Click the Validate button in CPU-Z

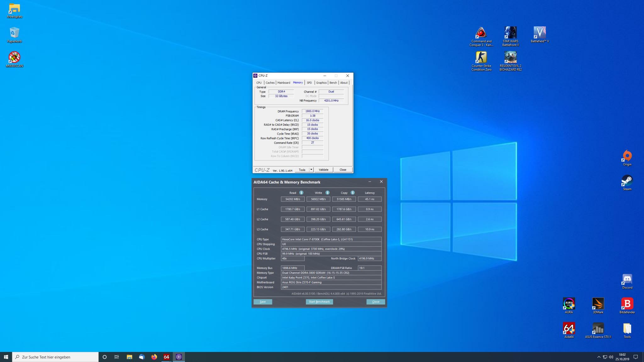[323, 170]
